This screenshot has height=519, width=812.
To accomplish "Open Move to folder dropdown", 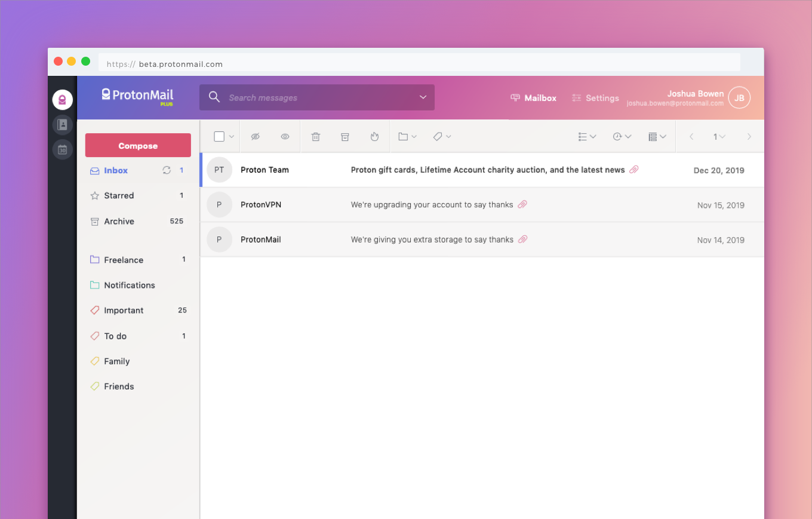I will (407, 137).
